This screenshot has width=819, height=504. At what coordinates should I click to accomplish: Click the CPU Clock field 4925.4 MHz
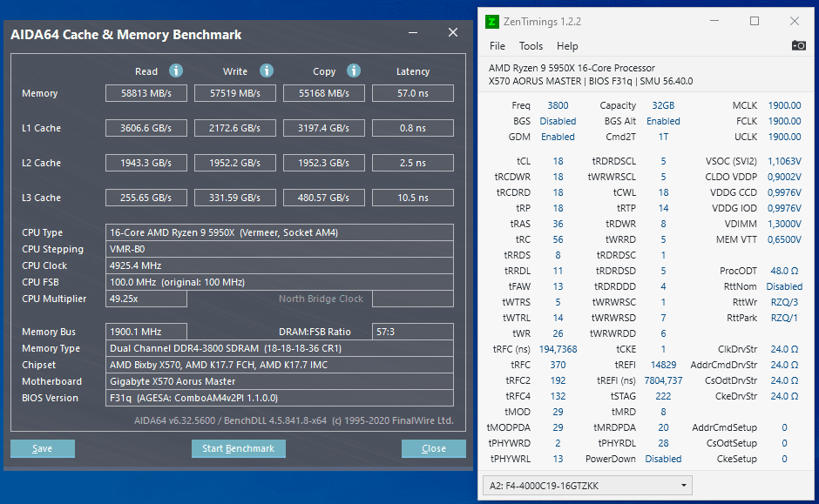coord(280,265)
